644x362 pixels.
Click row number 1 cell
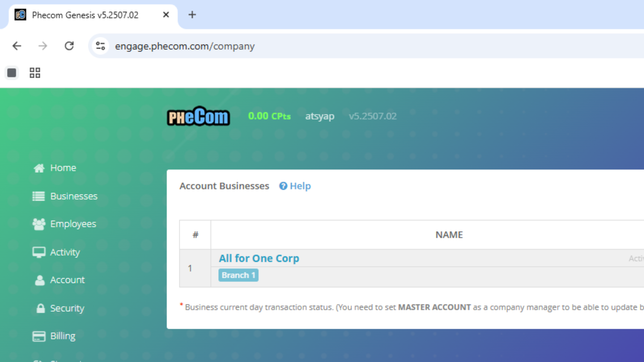coord(195,268)
